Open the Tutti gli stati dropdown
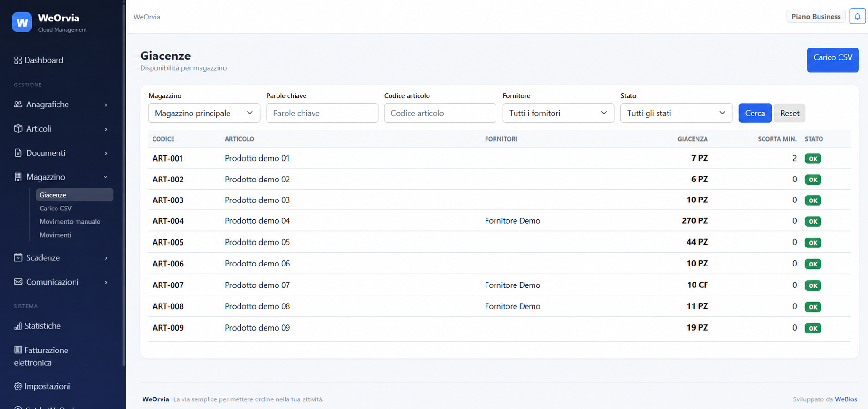Screen dimensions: 868x409 coord(676,113)
